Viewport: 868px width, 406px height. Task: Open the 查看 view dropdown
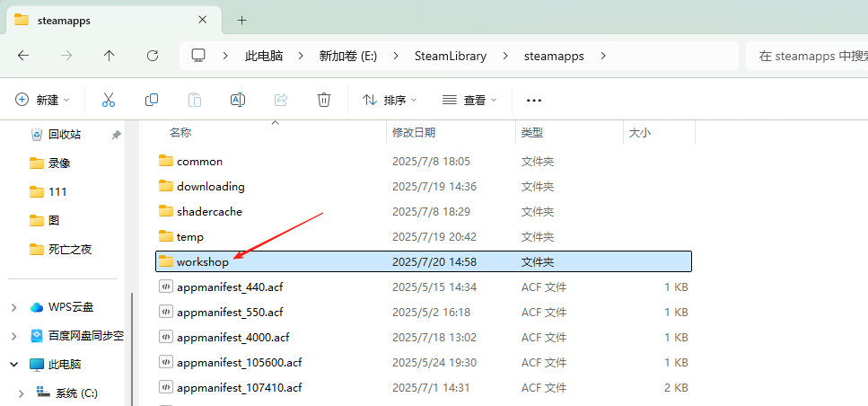point(469,100)
